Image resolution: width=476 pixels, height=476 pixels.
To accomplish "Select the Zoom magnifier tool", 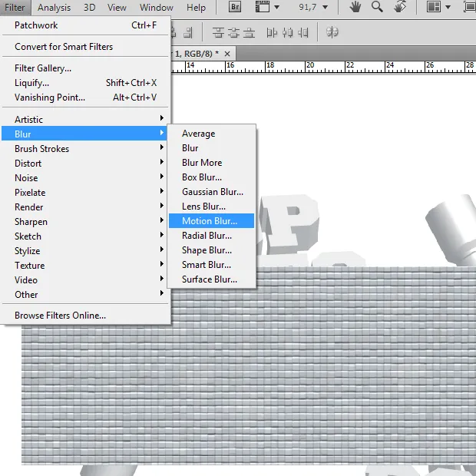I will click(x=377, y=8).
